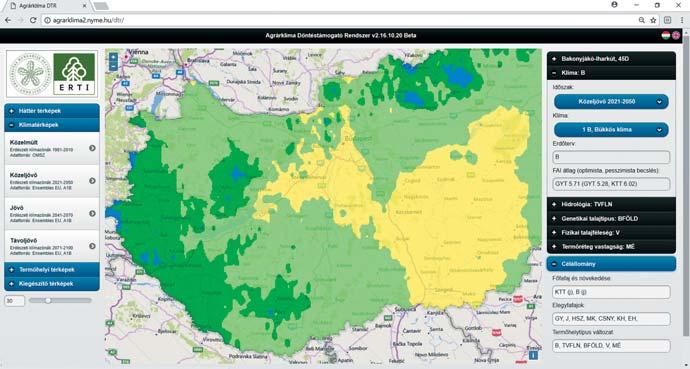
Task: Expand Hidrológia: TVFLN panel
Action: (611, 205)
